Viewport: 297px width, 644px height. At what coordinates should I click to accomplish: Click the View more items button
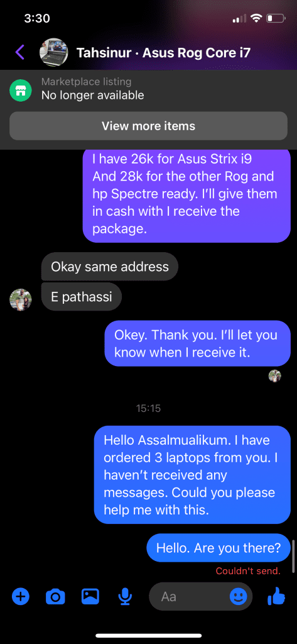pyautogui.click(x=148, y=126)
